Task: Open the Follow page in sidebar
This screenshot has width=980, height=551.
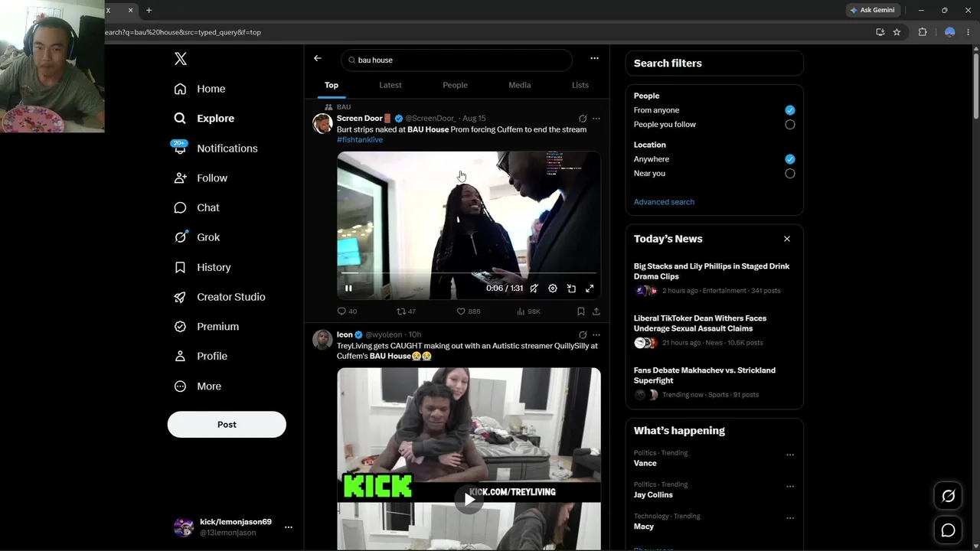Action: [x=201, y=178]
